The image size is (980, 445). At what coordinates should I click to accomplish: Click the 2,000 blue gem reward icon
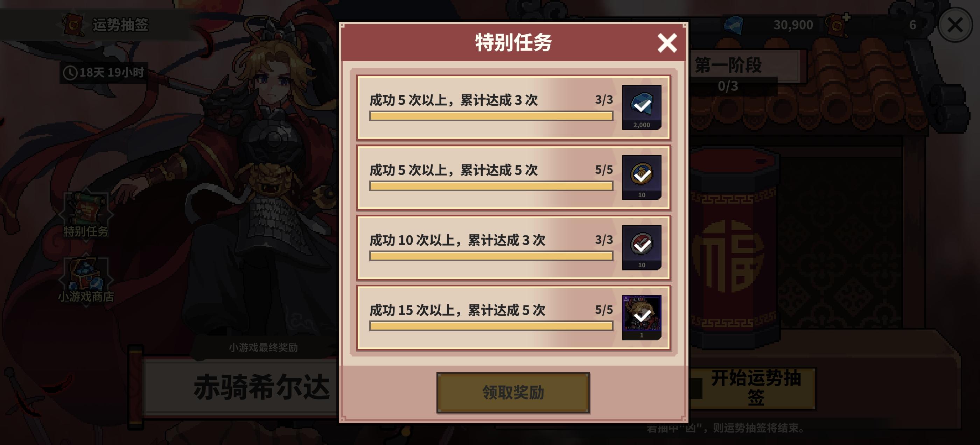642,107
